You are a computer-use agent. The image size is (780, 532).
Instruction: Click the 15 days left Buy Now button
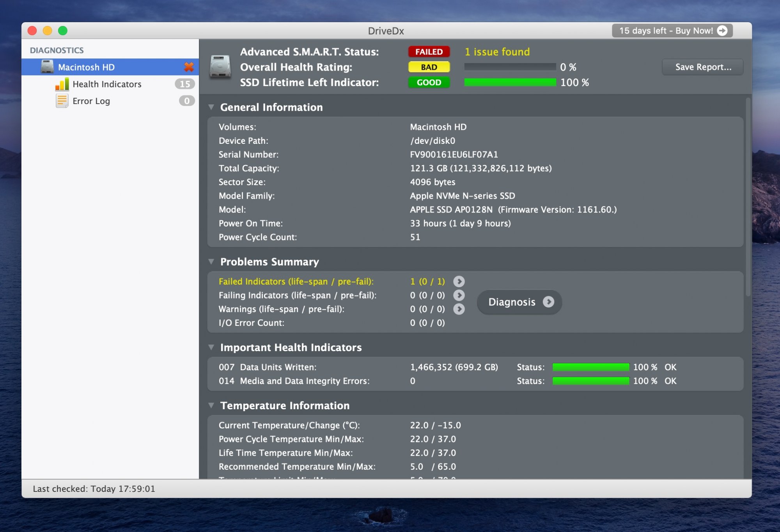click(672, 31)
